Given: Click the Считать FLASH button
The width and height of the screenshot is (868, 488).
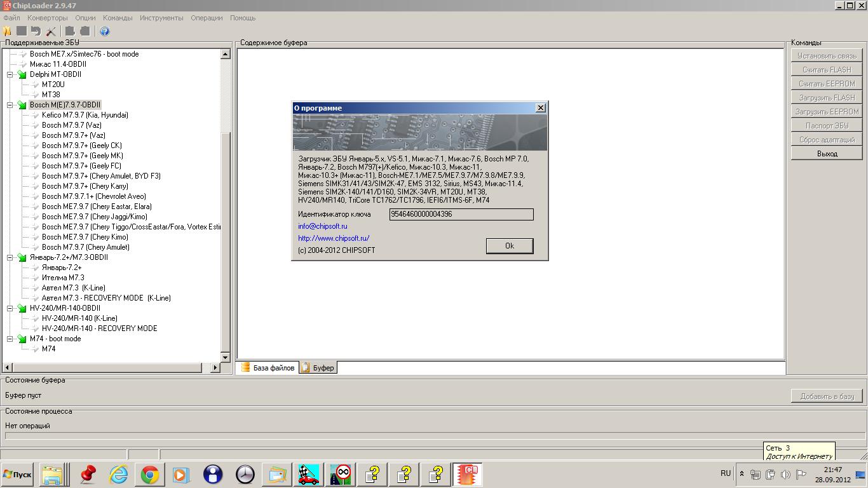Looking at the screenshot, I should pos(827,69).
